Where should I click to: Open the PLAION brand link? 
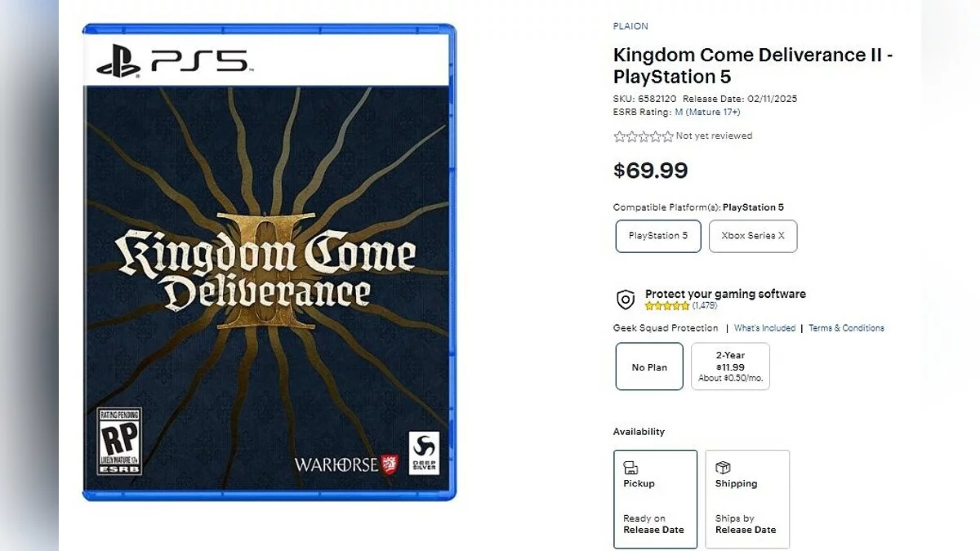630,26
